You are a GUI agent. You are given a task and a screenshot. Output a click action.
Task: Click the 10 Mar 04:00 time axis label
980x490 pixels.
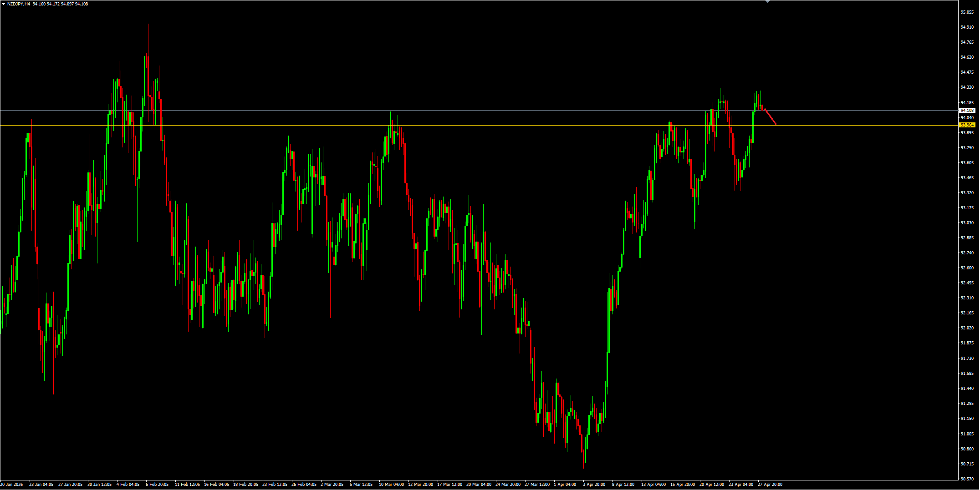coord(391,485)
